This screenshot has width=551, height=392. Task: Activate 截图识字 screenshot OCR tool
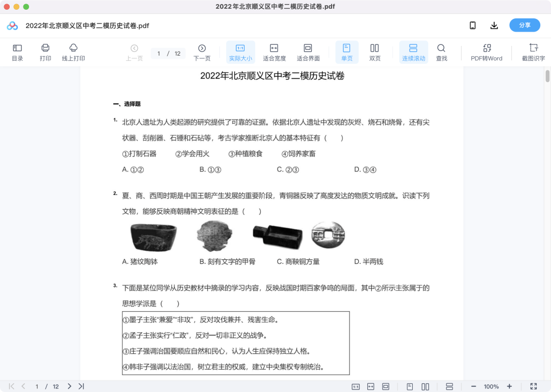(x=534, y=53)
